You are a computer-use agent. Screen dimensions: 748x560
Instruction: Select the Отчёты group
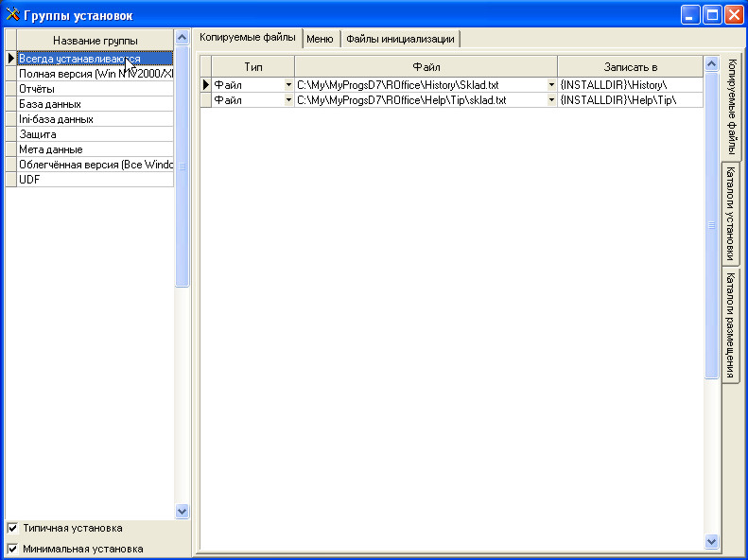coord(95,89)
